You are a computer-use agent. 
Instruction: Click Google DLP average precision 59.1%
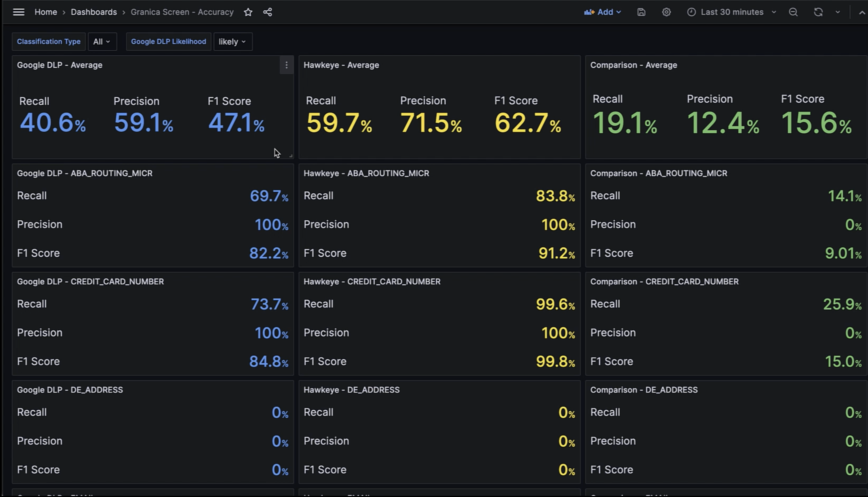pos(144,123)
